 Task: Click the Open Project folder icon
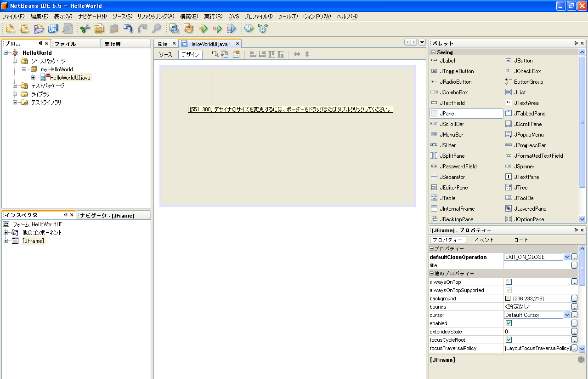point(39,29)
